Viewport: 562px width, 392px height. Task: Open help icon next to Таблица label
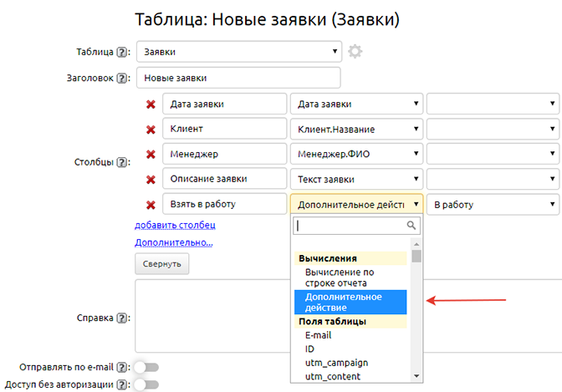pyautogui.click(x=122, y=53)
